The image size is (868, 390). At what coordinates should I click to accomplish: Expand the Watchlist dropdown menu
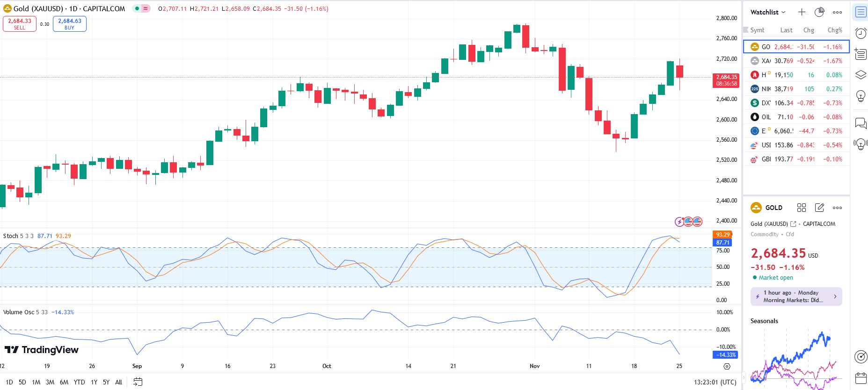tap(768, 12)
